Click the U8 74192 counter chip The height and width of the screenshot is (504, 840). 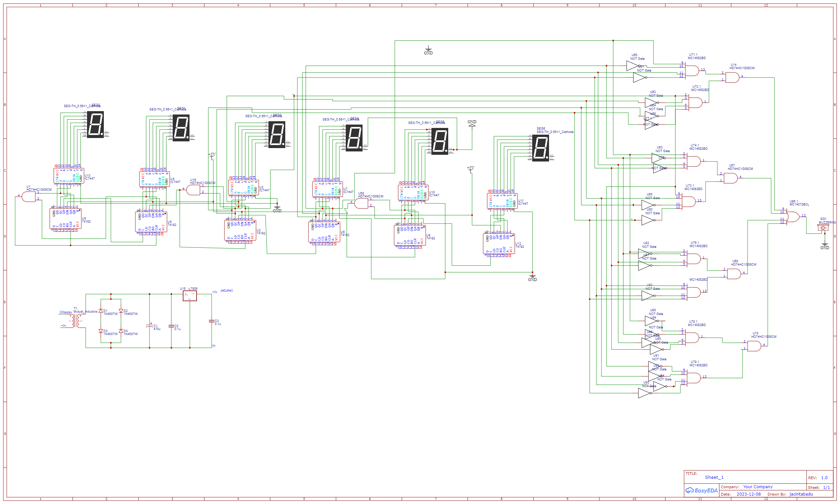pyautogui.click(x=324, y=232)
